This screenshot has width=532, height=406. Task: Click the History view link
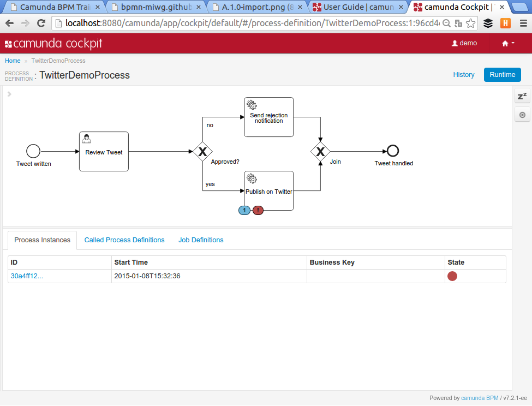click(464, 75)
